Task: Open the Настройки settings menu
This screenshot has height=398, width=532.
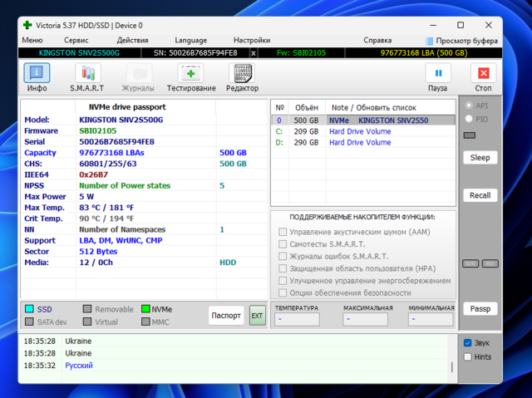Action: tap(251, 40)
